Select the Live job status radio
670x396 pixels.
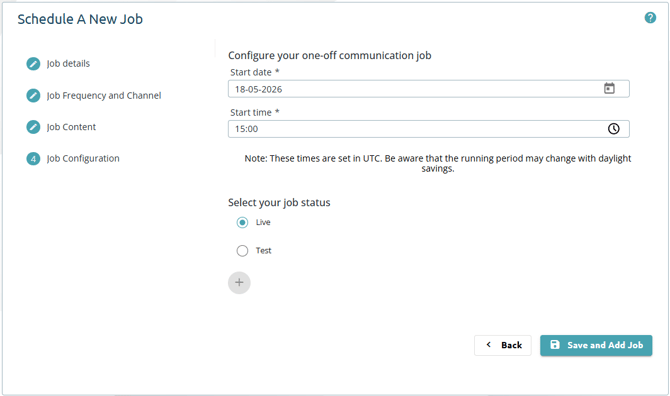pyautogui.click(x=242, y=222)
